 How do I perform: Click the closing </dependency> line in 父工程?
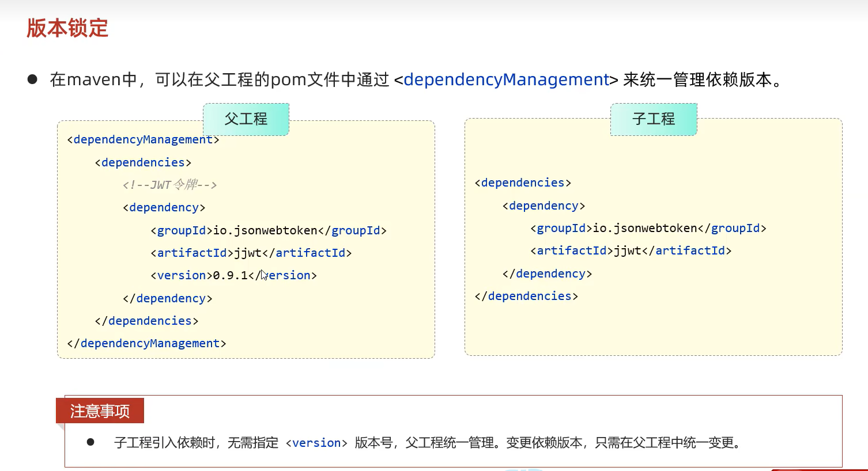(x=167, y=298)
